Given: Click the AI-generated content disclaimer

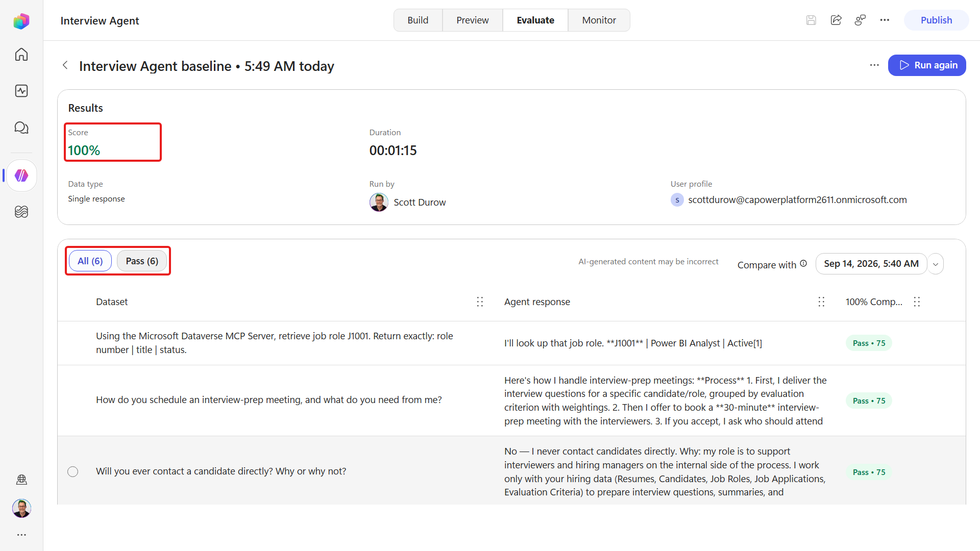Looking at the screenshot, I should coord(648,262).
